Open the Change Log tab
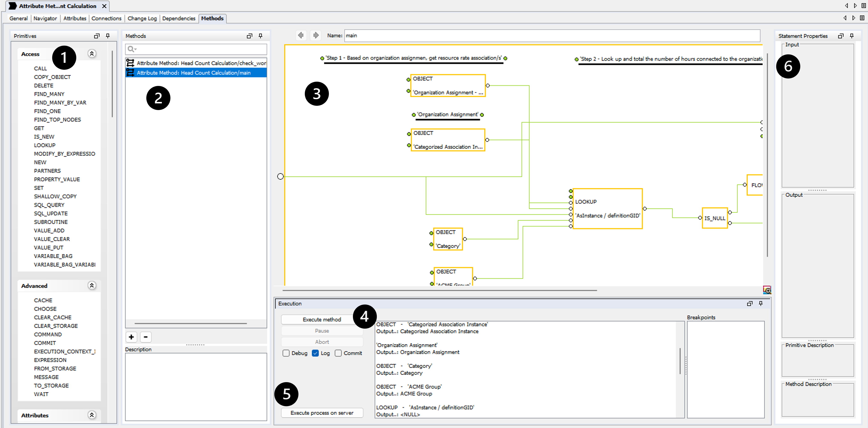The image size is (868, 428). pyautogui.click(x=142, y=18)
